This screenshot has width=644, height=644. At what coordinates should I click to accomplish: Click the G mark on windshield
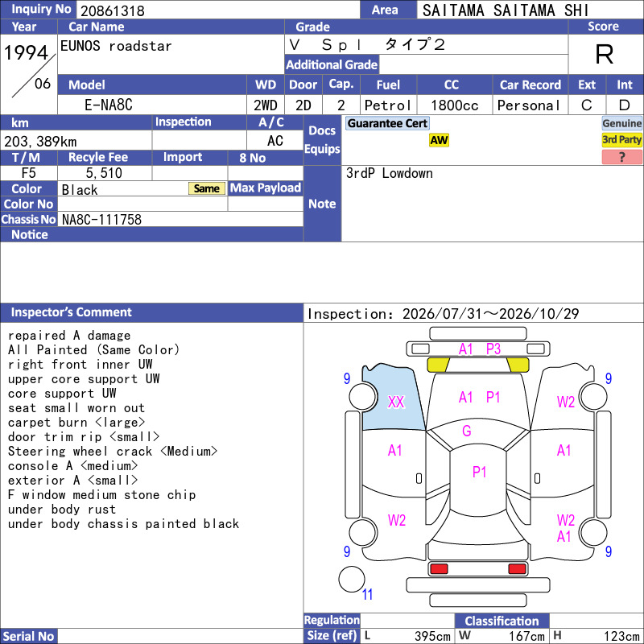pyautogui.click(x=467, y=431)
